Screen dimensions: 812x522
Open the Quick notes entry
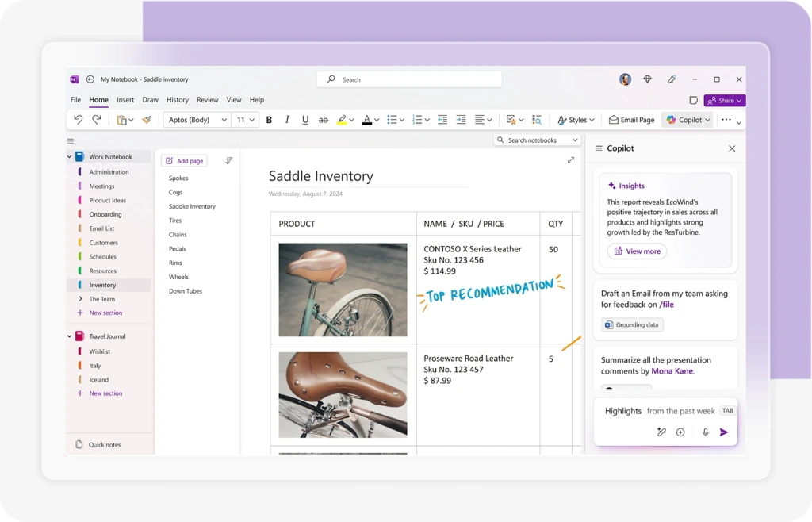[x=98, y=444]
